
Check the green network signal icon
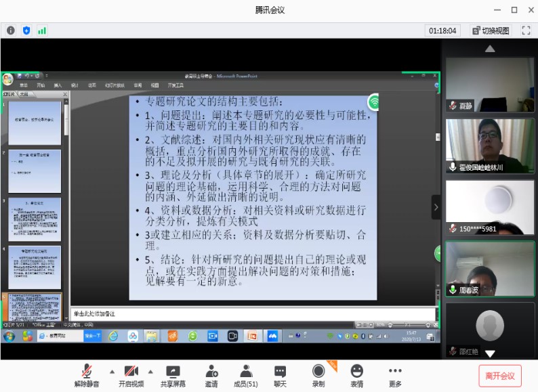coord(42,30)
